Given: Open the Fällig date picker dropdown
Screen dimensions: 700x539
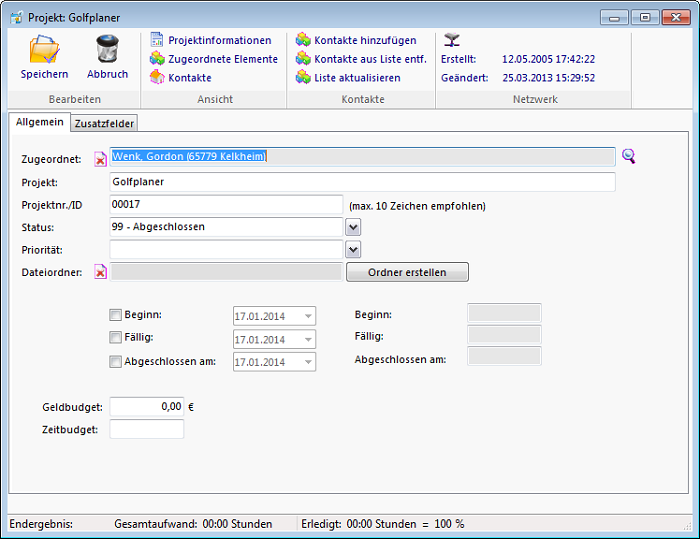Looking at the screenshot, I should click(308, 339).
